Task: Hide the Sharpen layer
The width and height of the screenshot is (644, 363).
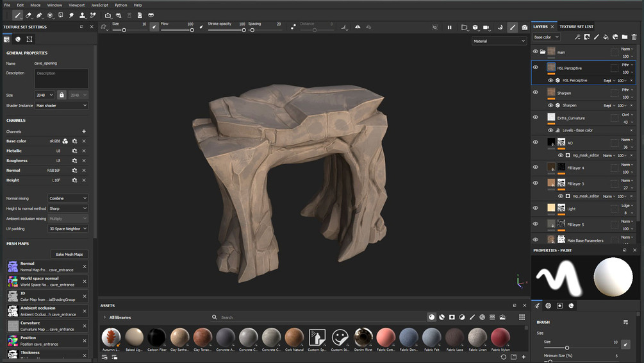Action: [x=536, y=92]
